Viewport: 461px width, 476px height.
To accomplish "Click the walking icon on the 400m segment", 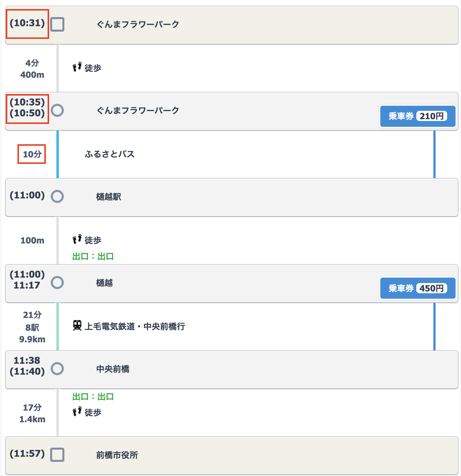I will [77, 67].
